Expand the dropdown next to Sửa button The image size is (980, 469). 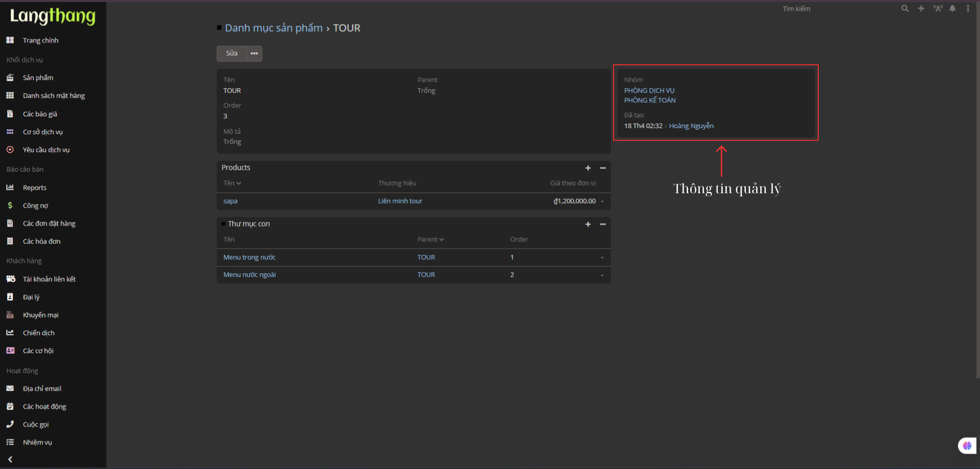[254, 53]
